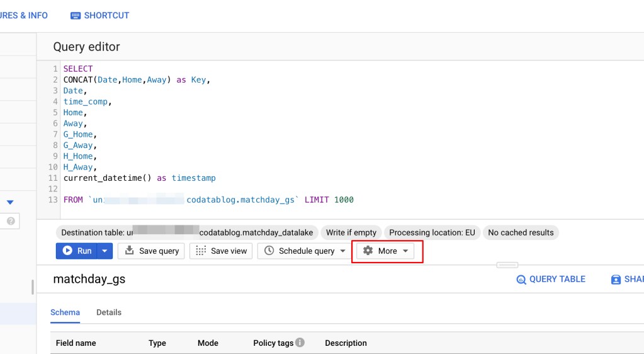Viewport: 644px width, 354px height.
Task: Click the Policy tags column header
Action: (x=273, y=343)
